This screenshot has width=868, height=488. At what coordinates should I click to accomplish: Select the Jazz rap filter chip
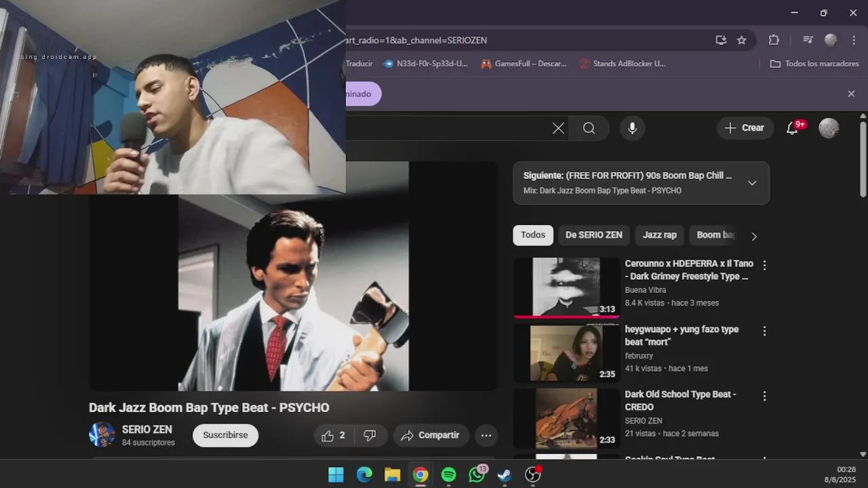(x=659, y=235)
